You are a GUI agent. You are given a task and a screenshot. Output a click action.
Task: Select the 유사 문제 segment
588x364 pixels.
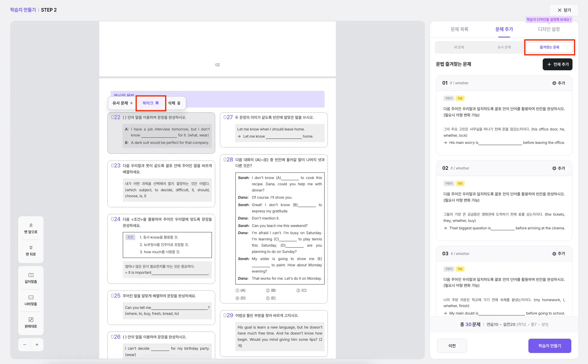point(504,47)
